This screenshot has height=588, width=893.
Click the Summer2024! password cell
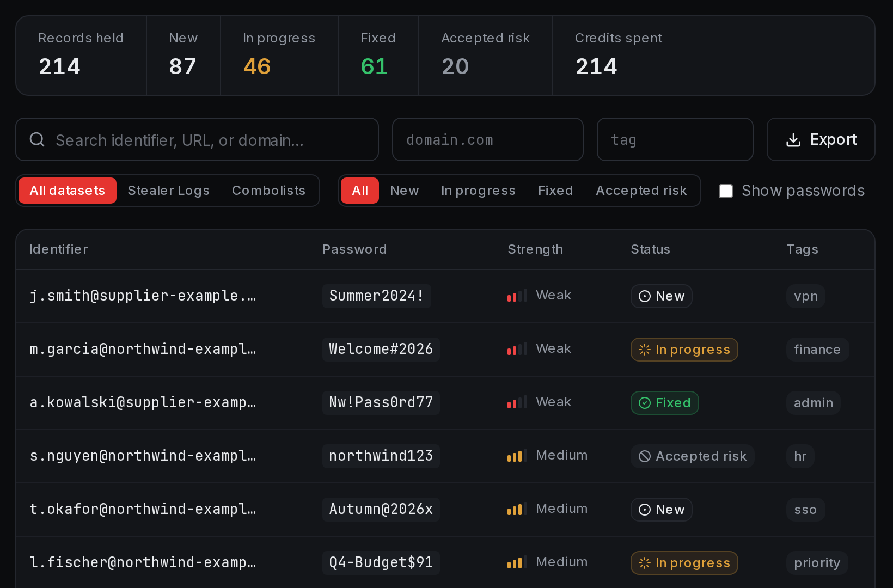click(x=377, y=296)
